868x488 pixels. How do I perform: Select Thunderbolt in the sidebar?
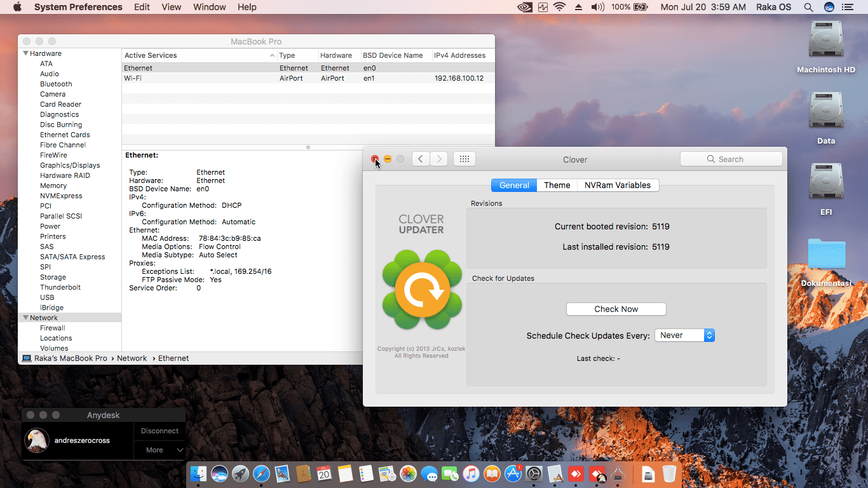click(x=60, y=287)
